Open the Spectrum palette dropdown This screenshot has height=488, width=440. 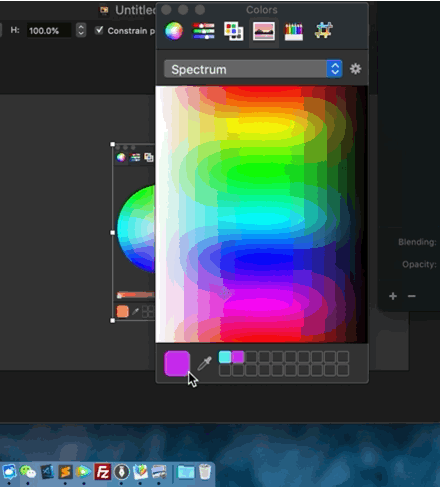[x=253, y=69]
